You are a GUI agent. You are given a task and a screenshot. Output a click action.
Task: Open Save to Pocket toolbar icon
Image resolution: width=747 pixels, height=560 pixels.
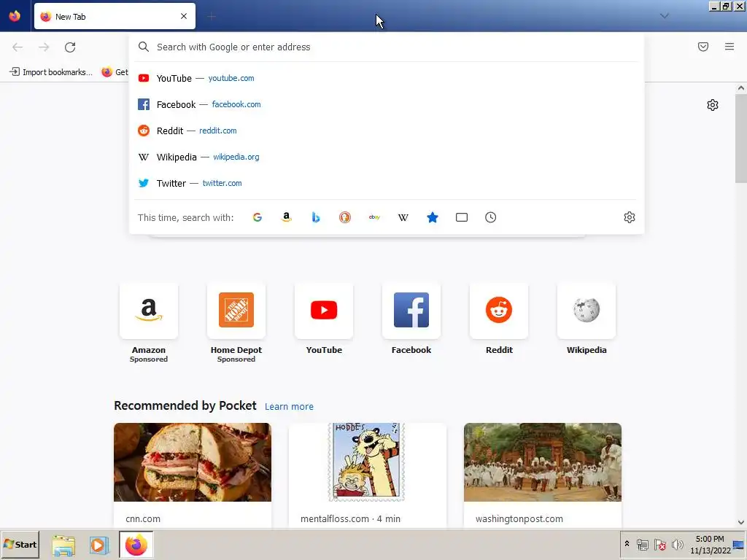[703, 47]
